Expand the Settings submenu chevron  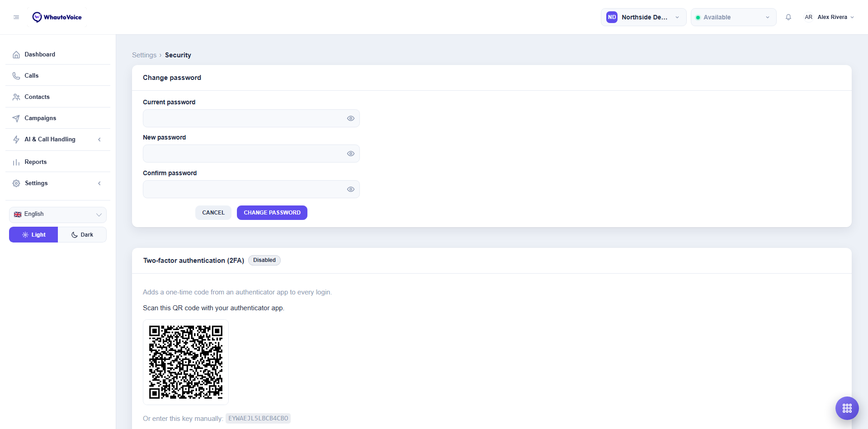pyautogui.click(x=99, y=183)
